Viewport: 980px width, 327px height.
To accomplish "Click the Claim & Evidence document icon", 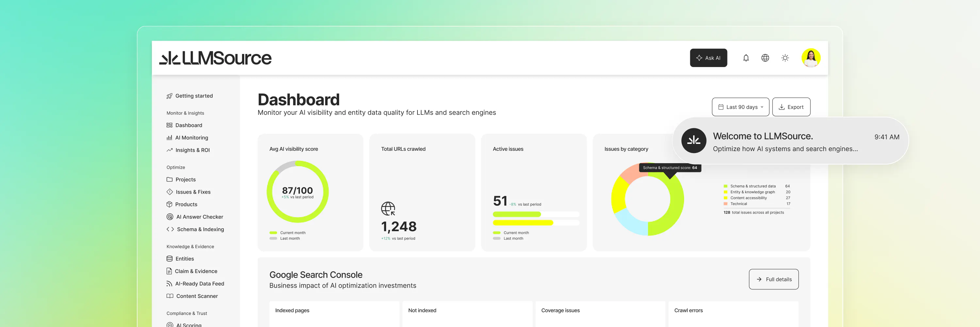I will click(x=169, y=271).
